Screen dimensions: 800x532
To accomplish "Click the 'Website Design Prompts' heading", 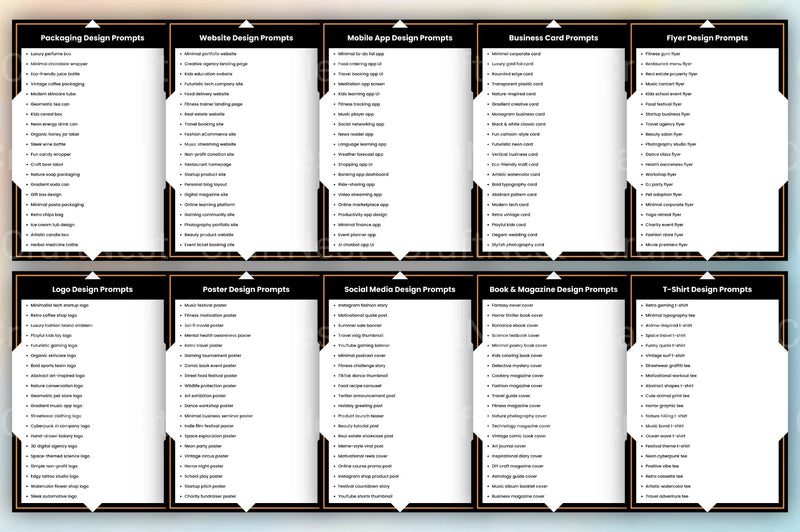I will point(246,38).
